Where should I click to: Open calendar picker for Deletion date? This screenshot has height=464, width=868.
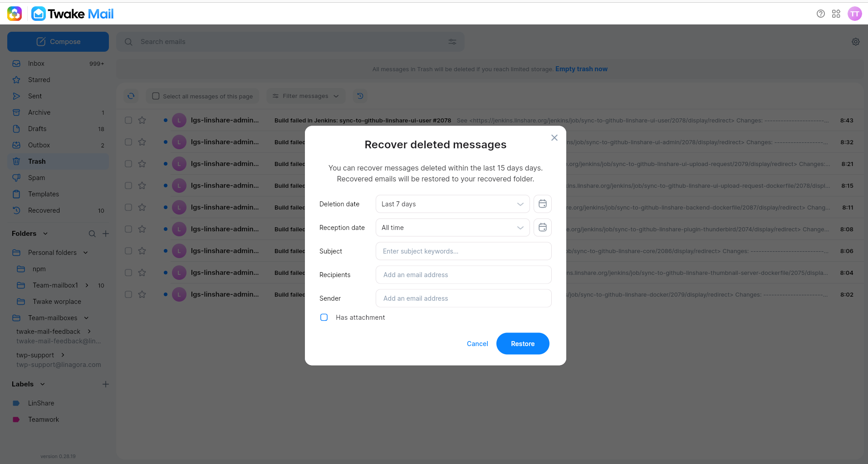click(543, 204)
